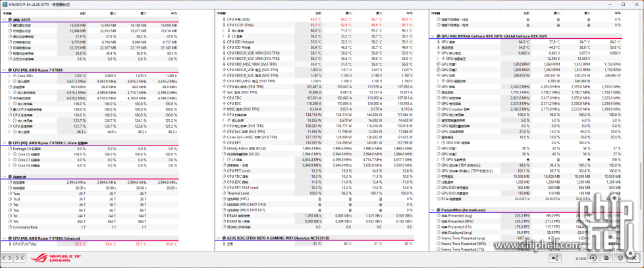
Task: Collapse the CPU [#0] AMD Ryzen 7 9700X group
Action: pyautogui.click(x=4, y=70)
